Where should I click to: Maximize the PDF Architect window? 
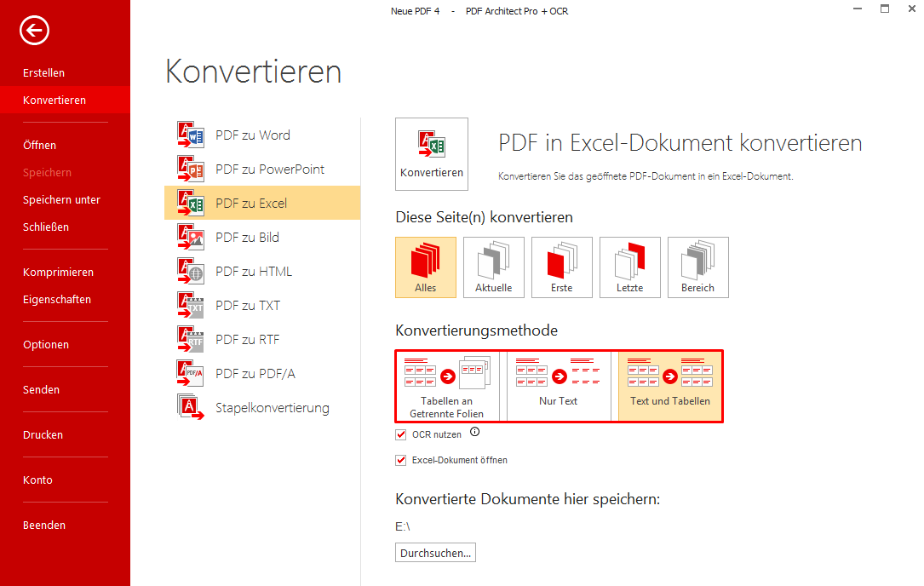885,9
